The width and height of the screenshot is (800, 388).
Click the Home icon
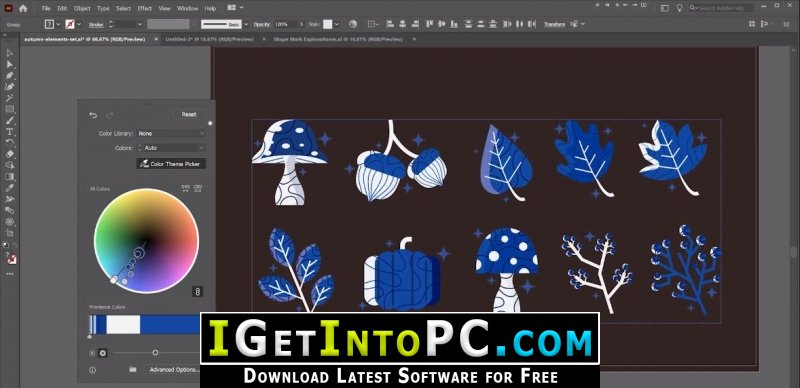[x=23, y=8]
